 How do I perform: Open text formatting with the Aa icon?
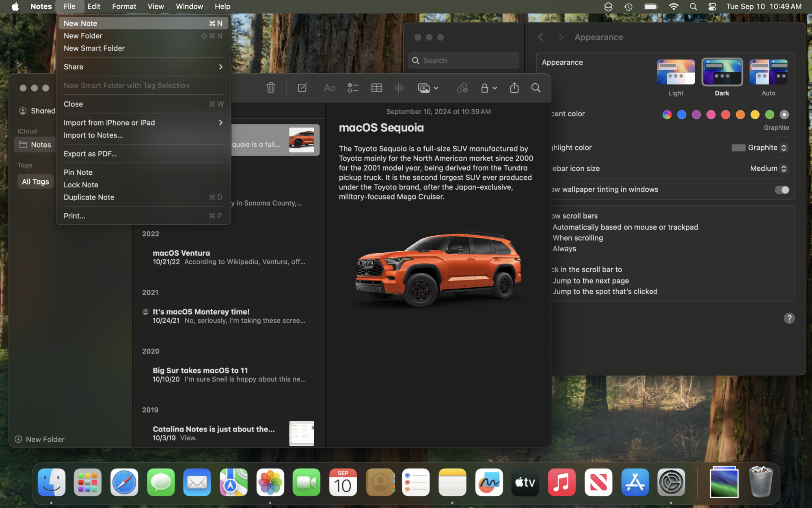330,88
